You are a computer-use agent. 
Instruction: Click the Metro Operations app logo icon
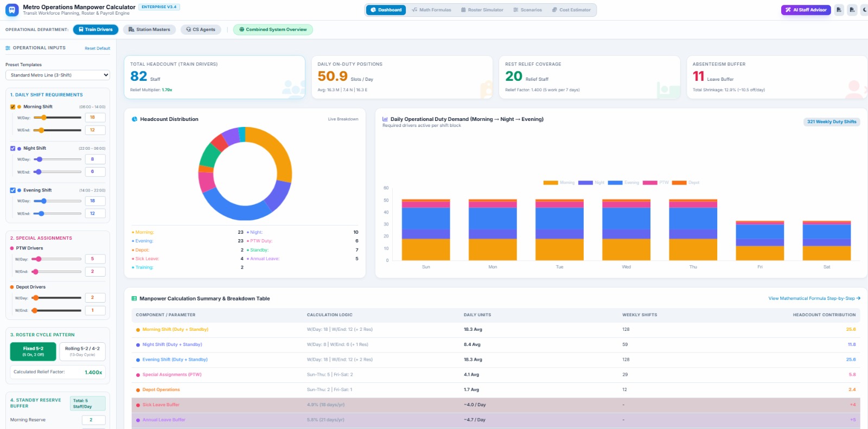tap(11, 10)
